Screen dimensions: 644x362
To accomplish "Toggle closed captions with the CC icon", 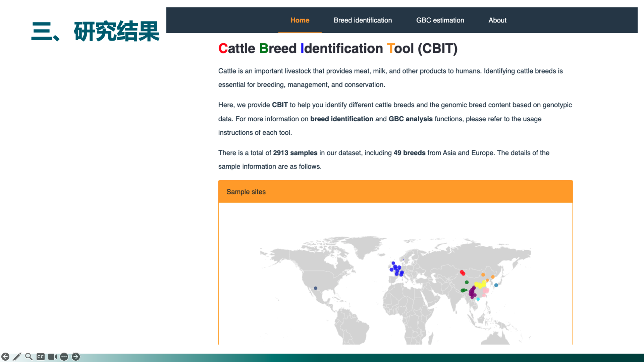I will click(x=41, y=357).
